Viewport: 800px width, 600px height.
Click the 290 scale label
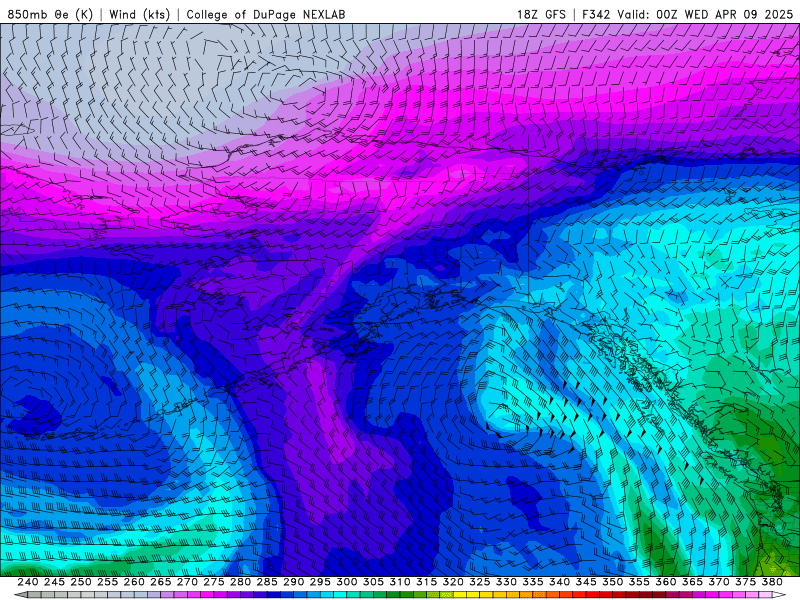293,582
